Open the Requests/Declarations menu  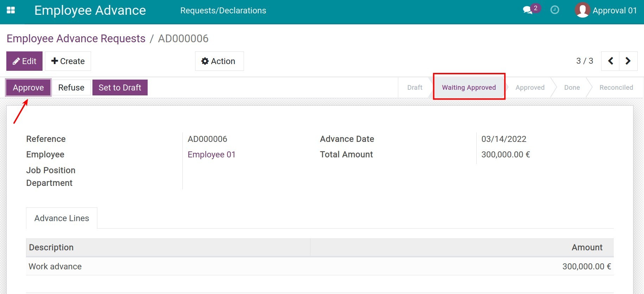click(x=223, y=11)
